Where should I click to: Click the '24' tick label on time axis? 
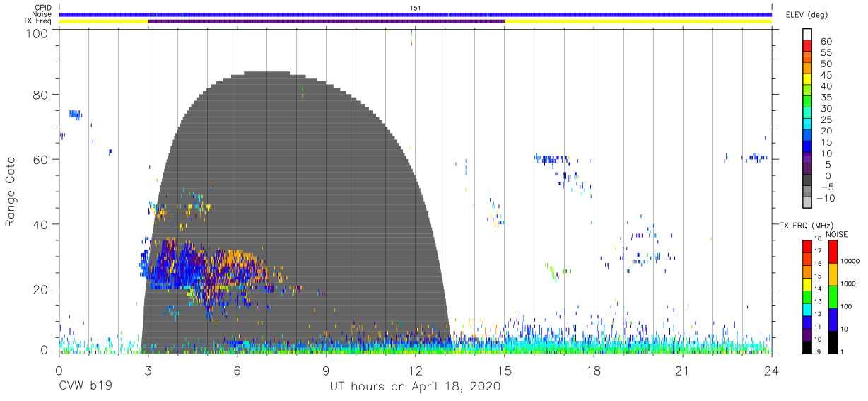(771, 370)
